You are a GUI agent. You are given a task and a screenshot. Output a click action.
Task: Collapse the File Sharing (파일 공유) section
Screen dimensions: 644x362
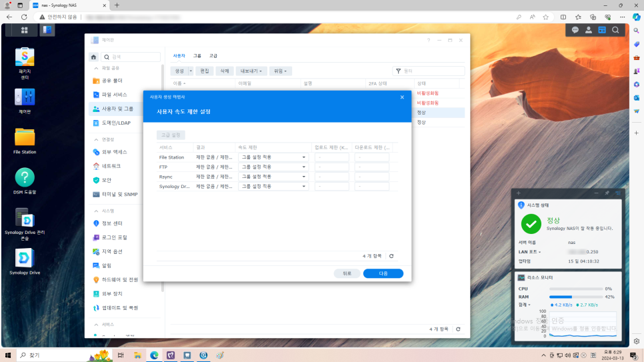coord(96,68)
